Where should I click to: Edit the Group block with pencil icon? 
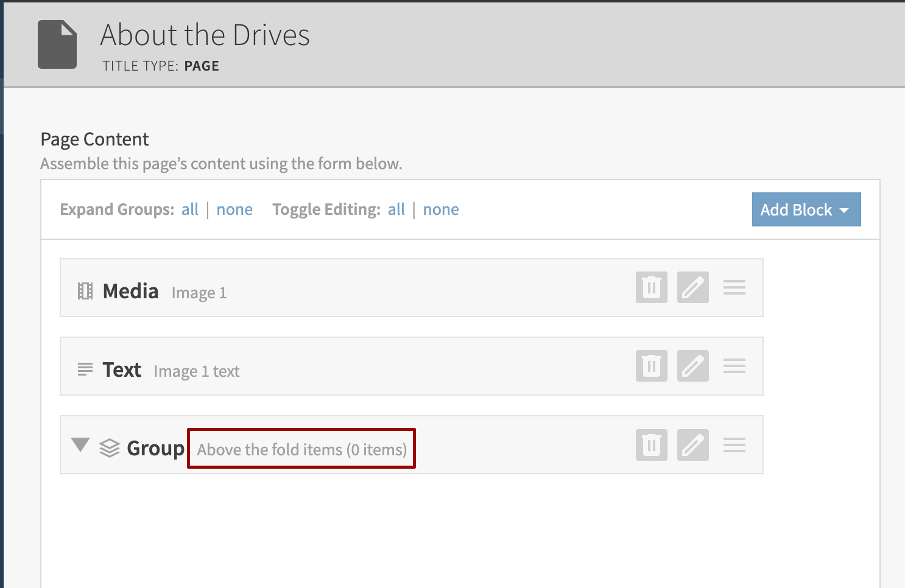coord(692,445)
